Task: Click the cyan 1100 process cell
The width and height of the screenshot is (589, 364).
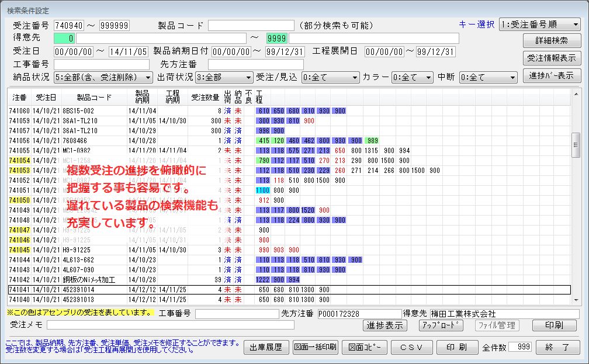Action: (x=261, y=190)
